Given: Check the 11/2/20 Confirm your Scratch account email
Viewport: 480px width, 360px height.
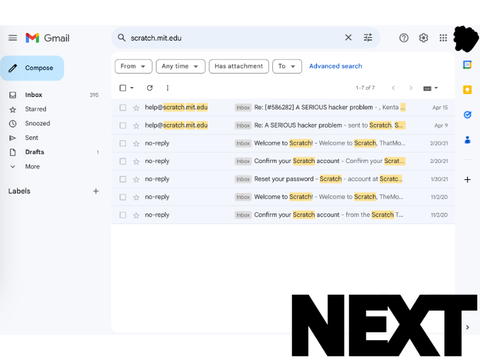Looking at the screenshot, I should [x=123, y=215].
